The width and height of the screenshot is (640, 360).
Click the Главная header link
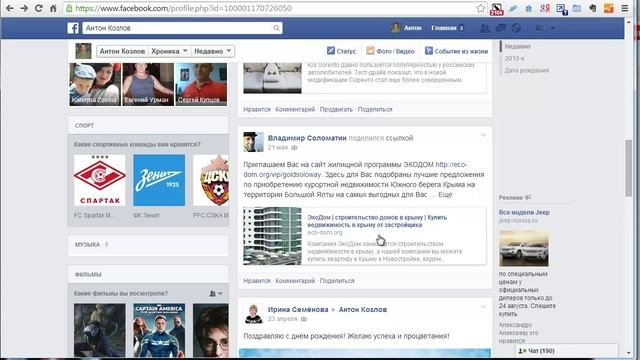pyautogui.click(x=444, y=28)
